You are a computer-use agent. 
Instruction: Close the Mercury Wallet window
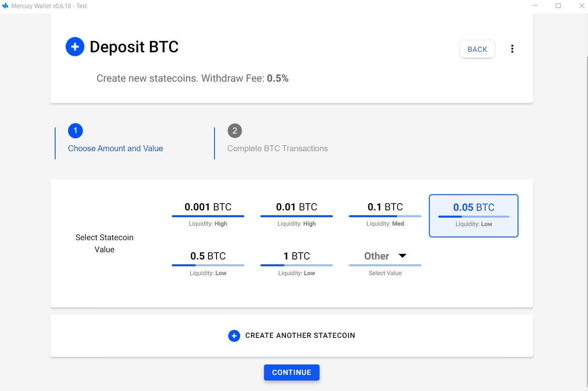(582, 6)
